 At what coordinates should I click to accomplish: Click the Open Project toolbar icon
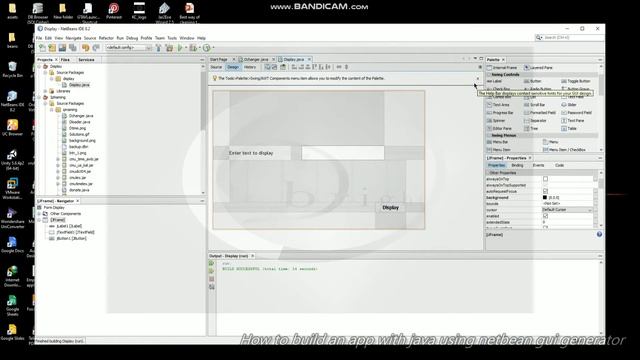[x=62, y=48]
